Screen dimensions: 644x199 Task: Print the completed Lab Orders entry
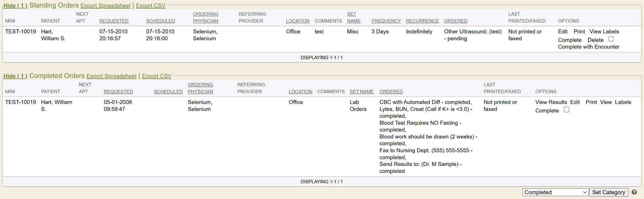tap(591, 102)
